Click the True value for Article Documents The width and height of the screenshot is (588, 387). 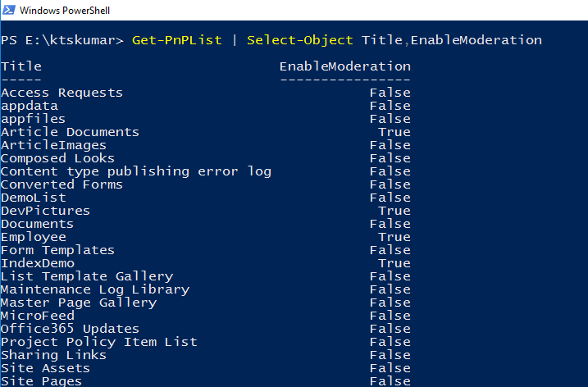(394, 132)
